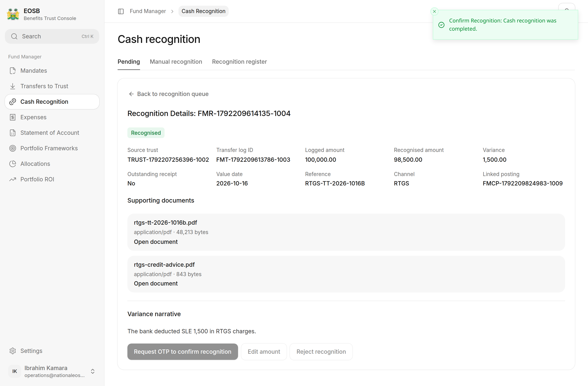Screen dimensions: 588x386
Task: Switch to the Pending tab
Action: pyautogui.click(x=129, y=62)
